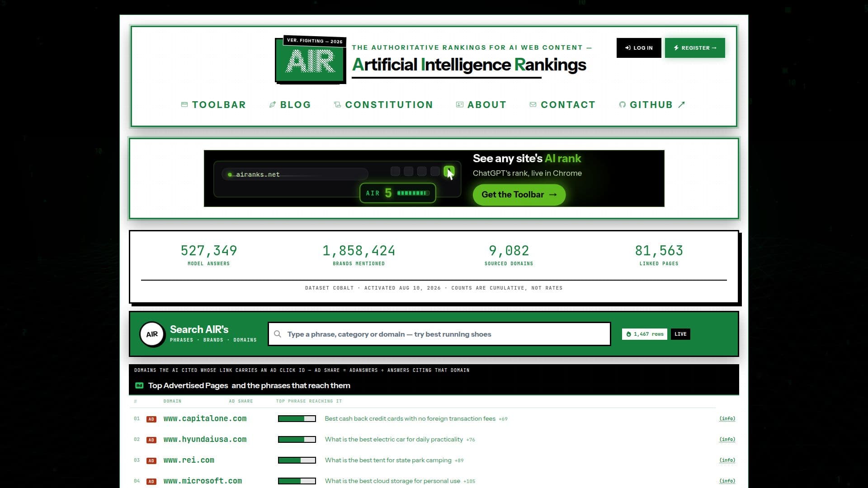Click the 527,349 model answers stat
This screenshot has width=868, height=488.
[x=208, y=255]
